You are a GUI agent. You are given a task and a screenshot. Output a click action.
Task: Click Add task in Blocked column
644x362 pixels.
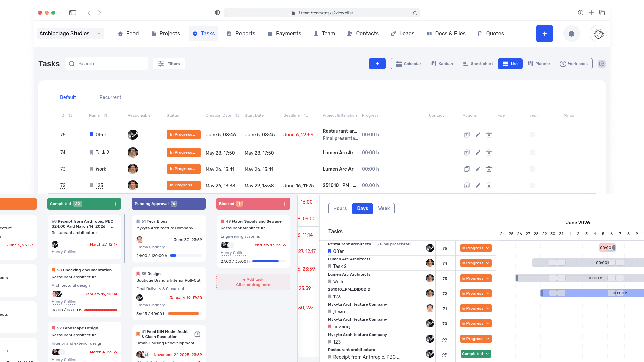pos(253,282)
